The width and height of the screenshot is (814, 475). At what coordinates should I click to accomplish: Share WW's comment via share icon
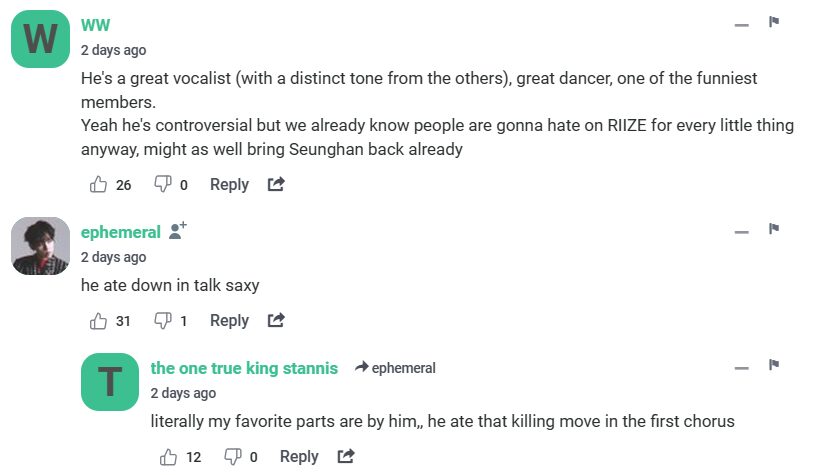tap(277, 184)
